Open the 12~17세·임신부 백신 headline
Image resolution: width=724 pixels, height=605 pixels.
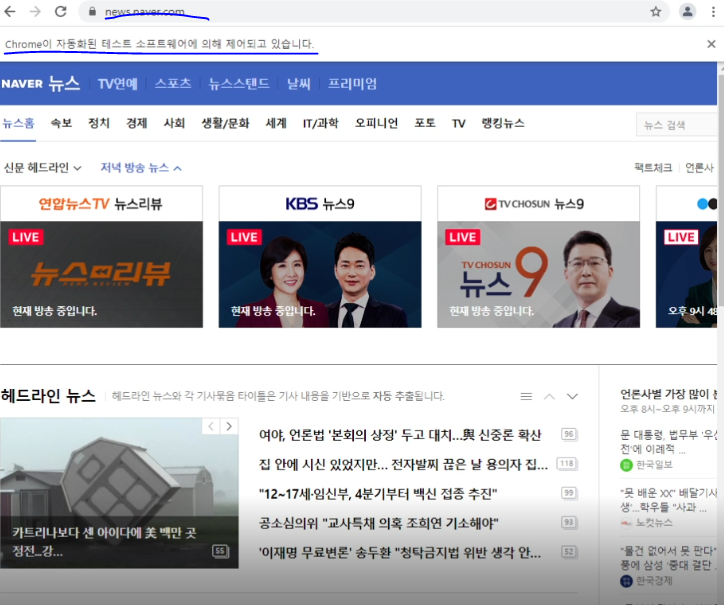point(378,494)
